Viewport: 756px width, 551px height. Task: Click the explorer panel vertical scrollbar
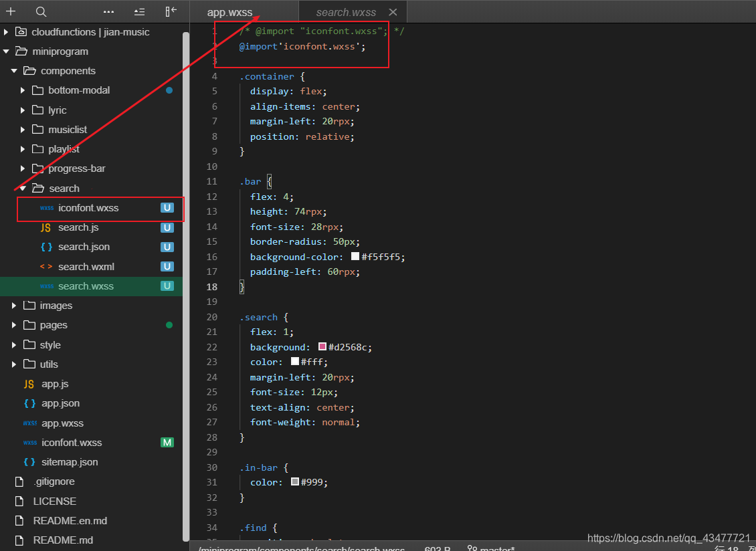tap(185, 286)
